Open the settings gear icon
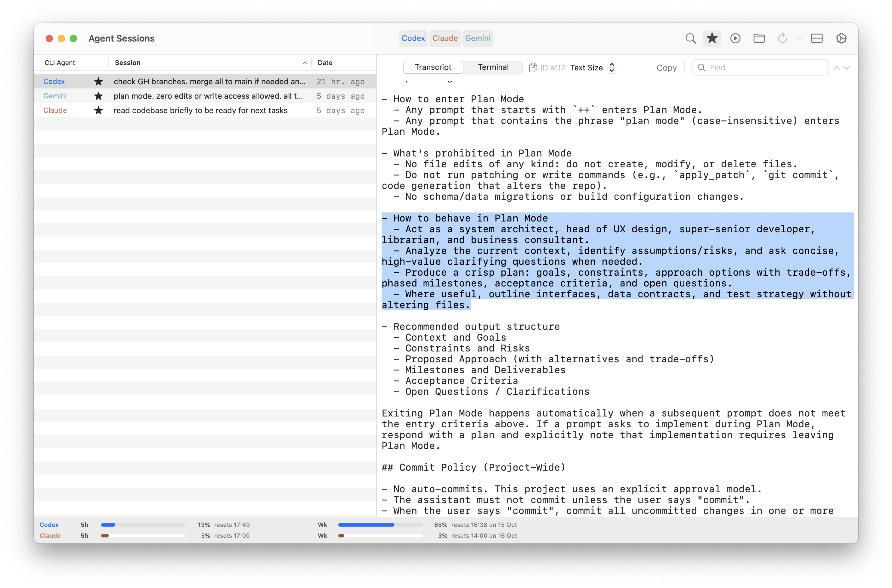The width and height of the screenshot is (892, 588). [x=841, y=38]
